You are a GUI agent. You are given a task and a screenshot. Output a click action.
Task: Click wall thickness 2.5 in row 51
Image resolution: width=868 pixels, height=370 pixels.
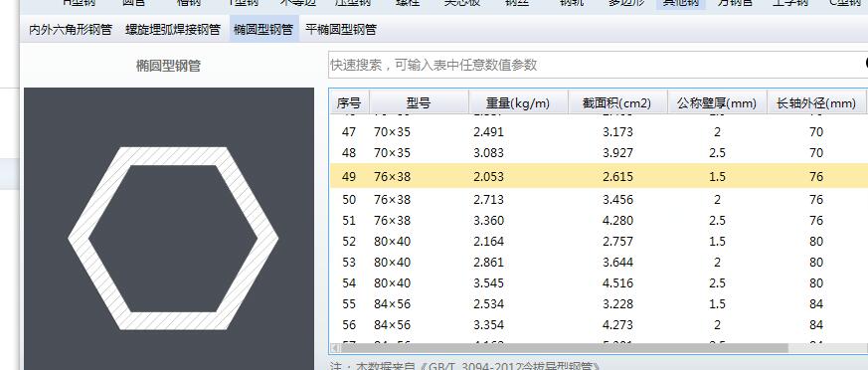717,221
